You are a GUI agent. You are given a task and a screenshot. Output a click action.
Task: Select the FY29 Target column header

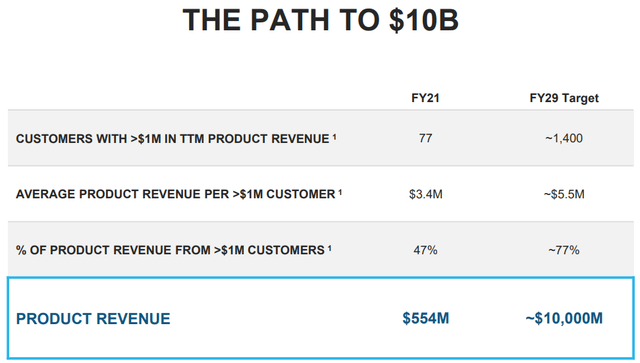click(x=564, y=98)
